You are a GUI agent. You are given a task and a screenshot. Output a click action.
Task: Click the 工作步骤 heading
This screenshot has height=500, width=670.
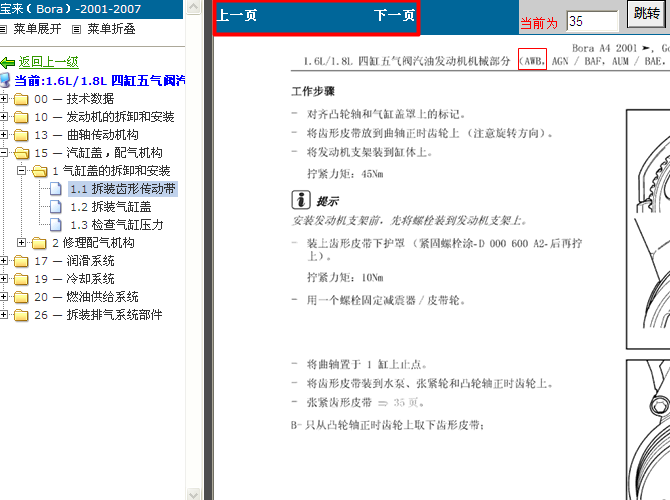[x=313, y=91]
